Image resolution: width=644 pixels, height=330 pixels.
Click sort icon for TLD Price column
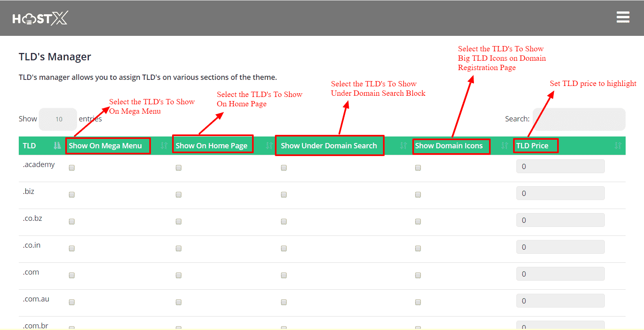(x=618, y=145)
